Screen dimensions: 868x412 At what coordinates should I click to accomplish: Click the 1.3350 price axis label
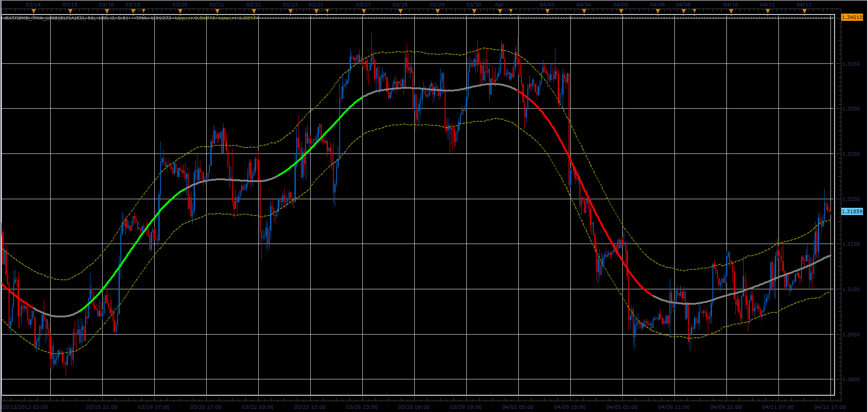851,64
